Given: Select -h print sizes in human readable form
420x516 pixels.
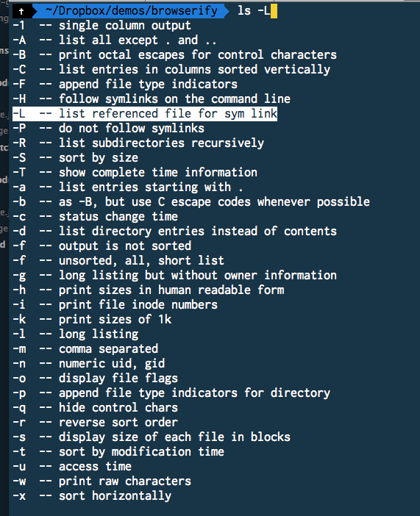Looking at the screenshot, I should [149, 290].
